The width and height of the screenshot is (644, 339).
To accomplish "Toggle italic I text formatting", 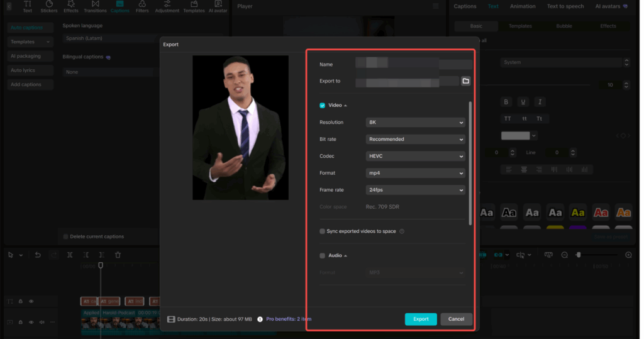I will (540, 102).
